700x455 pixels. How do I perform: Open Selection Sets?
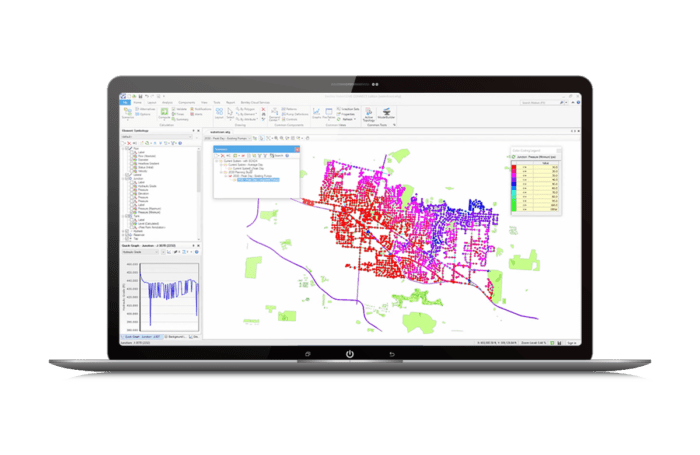348,109
